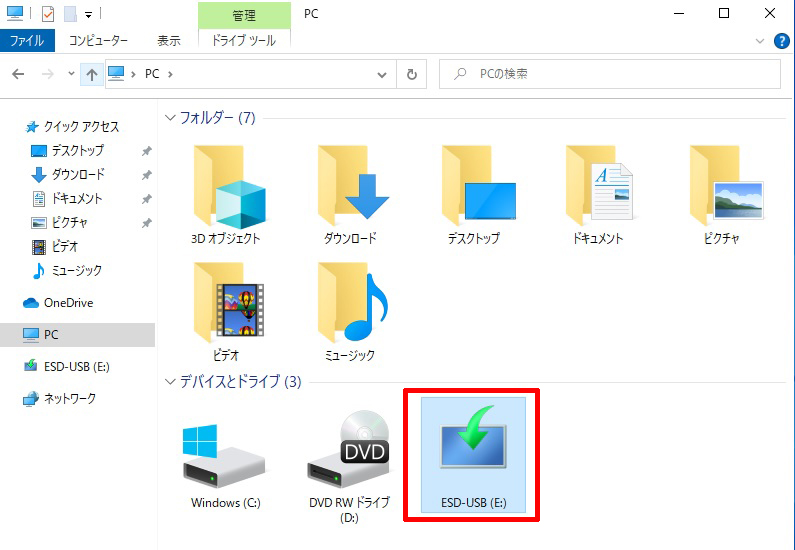The height and width of the screenshot is (550, 795).
Task: Unpin ダウンロード using its pin icon
Action: coord(147,175)
